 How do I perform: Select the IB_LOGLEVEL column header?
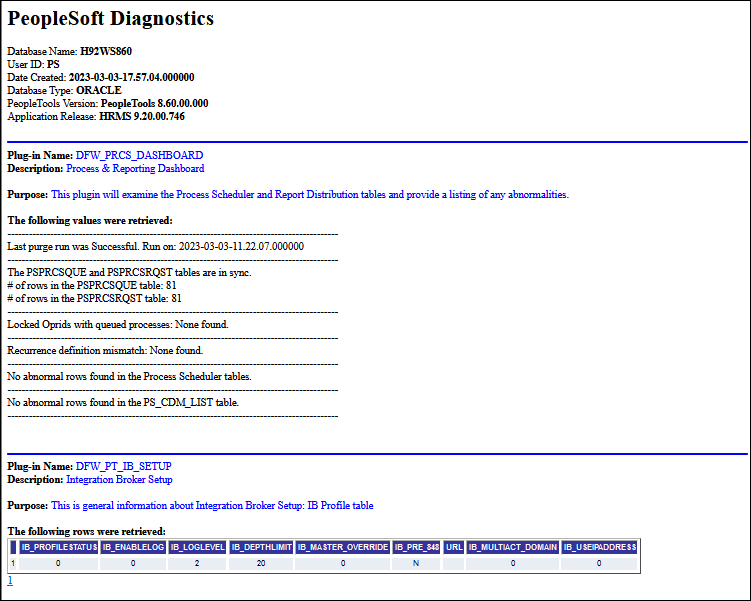point(197,547)
